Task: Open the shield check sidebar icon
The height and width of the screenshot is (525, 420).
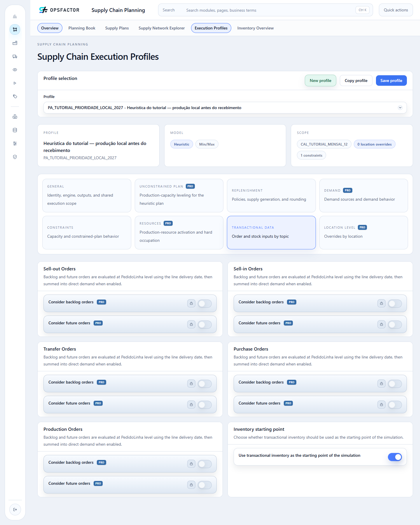Action: [15, 157]
